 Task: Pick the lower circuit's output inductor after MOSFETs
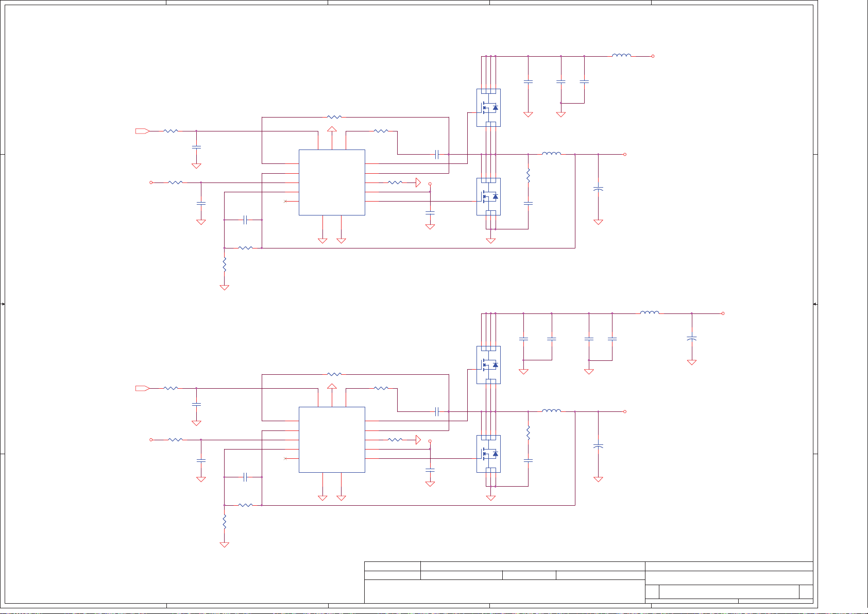coord(551,411)
